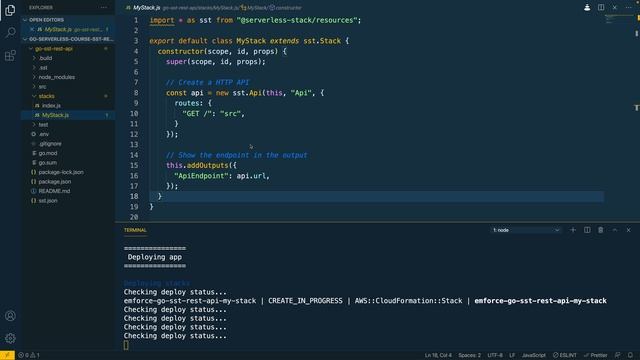This screenshot has height=360, width=640.
Task: Open the Search view in activity bar
Action: (10, 32)
